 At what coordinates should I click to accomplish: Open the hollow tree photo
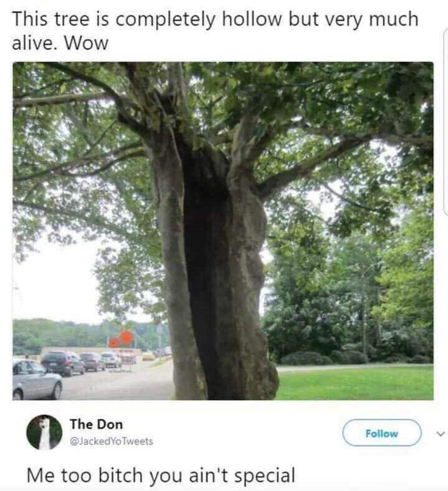pyautogui.click(x=223, y=231)
